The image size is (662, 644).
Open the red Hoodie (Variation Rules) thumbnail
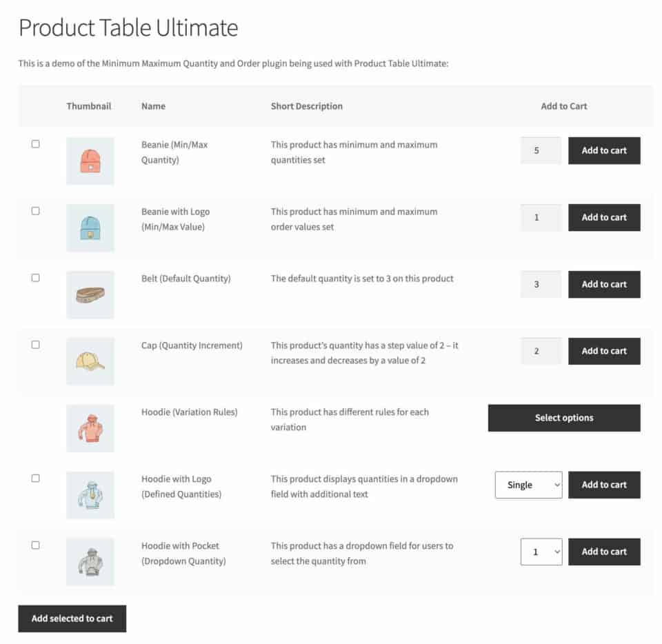(90, 427)
